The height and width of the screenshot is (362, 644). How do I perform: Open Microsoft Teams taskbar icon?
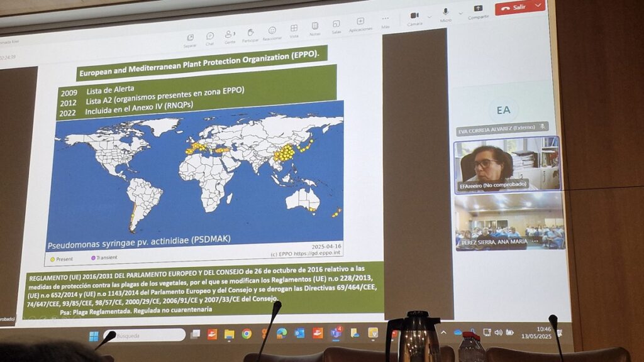point(336,332)
